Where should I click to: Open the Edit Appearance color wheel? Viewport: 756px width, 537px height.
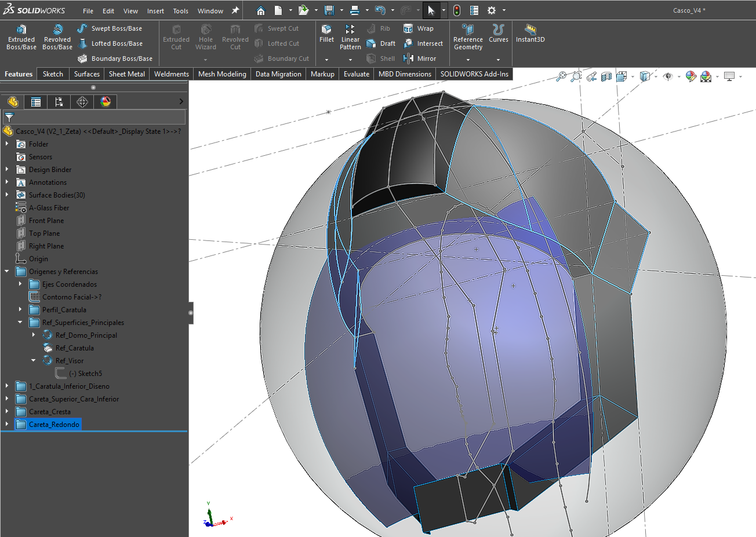[690, 76]
